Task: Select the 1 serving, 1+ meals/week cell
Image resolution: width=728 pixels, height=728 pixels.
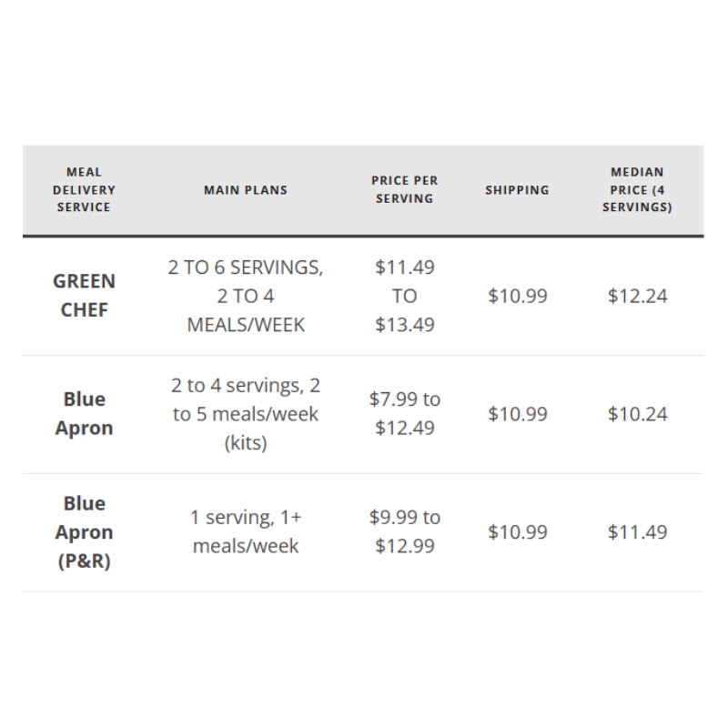Action: coord(246,531)
